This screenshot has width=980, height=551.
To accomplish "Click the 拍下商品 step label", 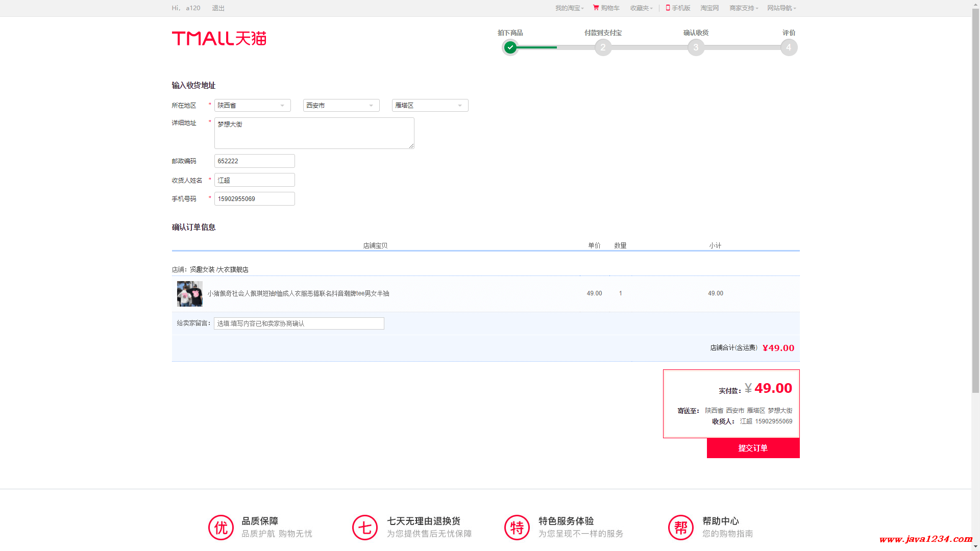I will pyautogui.click(x=510, y=33).
